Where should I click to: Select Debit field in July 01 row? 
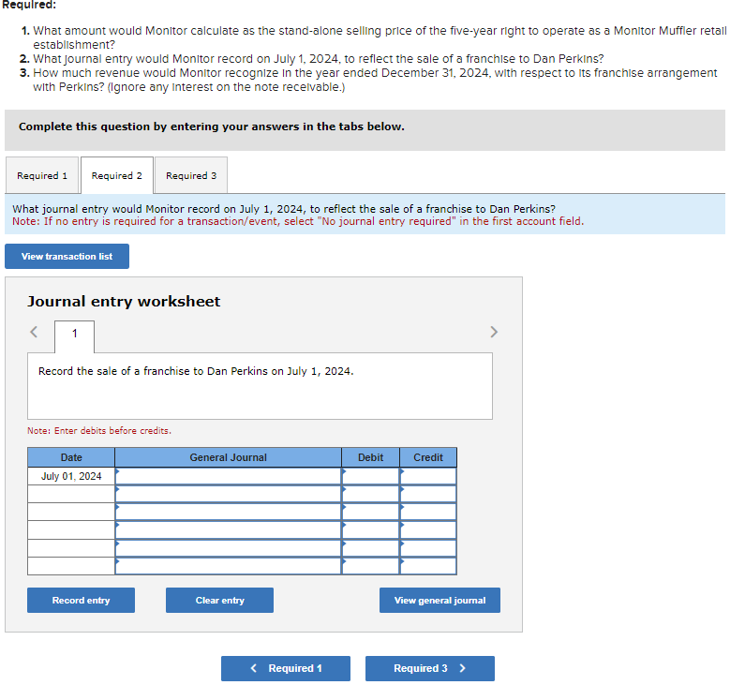tap(370, 476)
